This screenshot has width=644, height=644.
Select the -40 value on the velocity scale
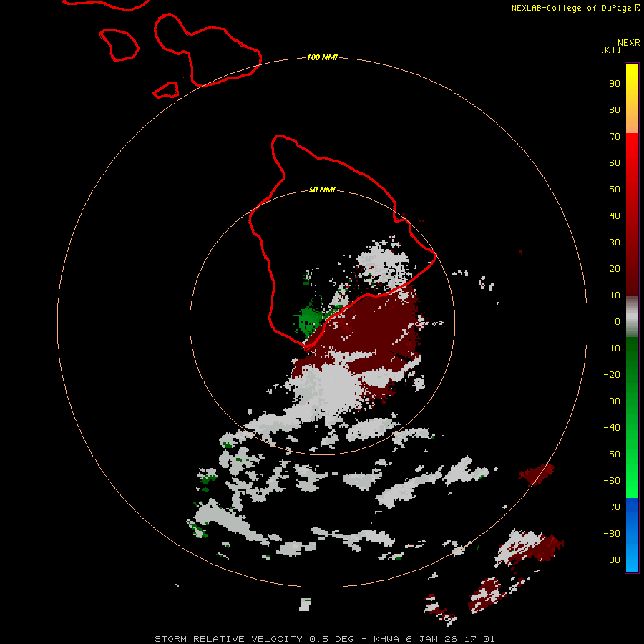(x=612, y=428)
